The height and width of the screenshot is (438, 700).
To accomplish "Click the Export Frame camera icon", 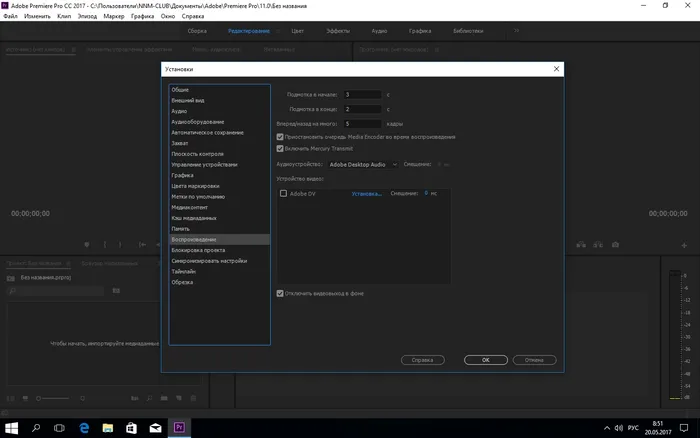I will click(615, 245).
